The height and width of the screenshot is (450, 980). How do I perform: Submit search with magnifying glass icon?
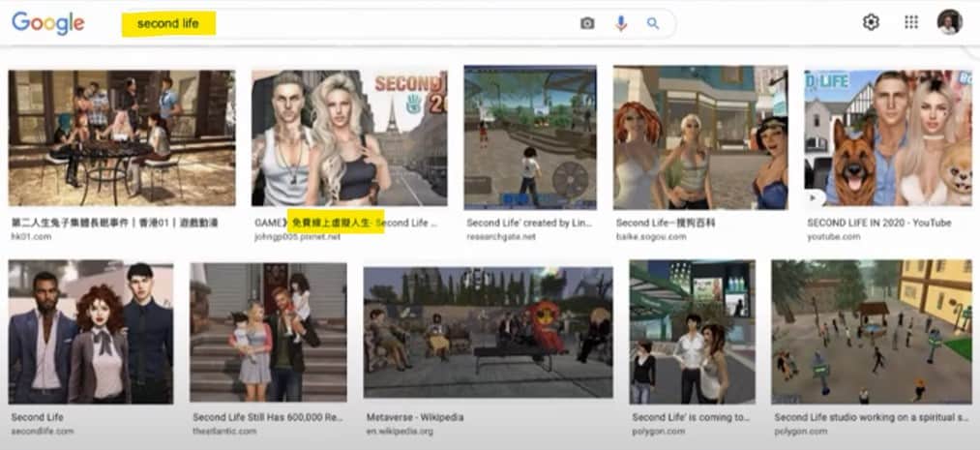[x=652, y=24]
